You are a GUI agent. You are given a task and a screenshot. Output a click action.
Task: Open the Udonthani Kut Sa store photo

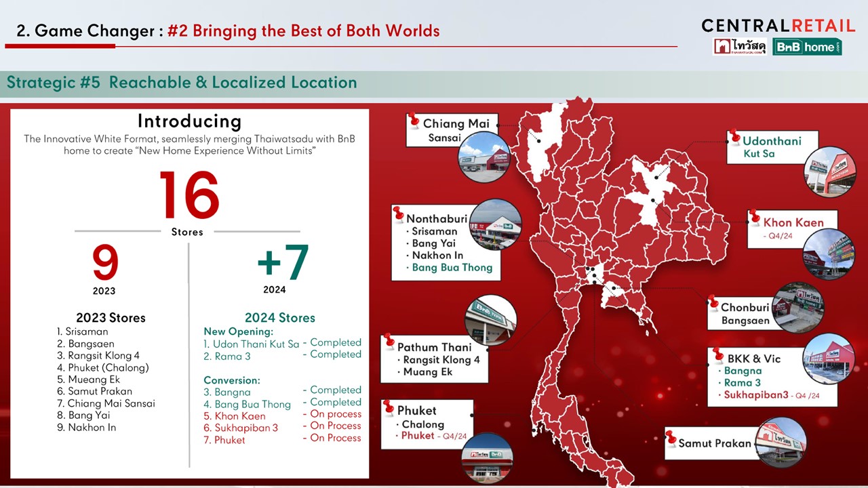(x=830, y=171)
